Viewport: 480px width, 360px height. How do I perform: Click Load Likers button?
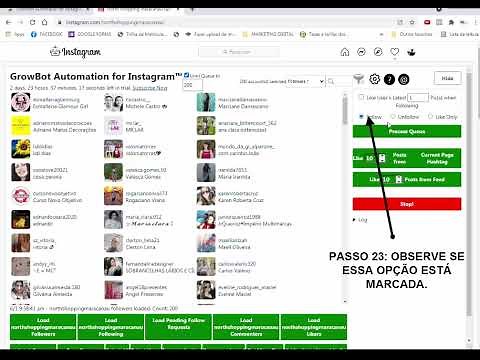click(x=314, y=327)
